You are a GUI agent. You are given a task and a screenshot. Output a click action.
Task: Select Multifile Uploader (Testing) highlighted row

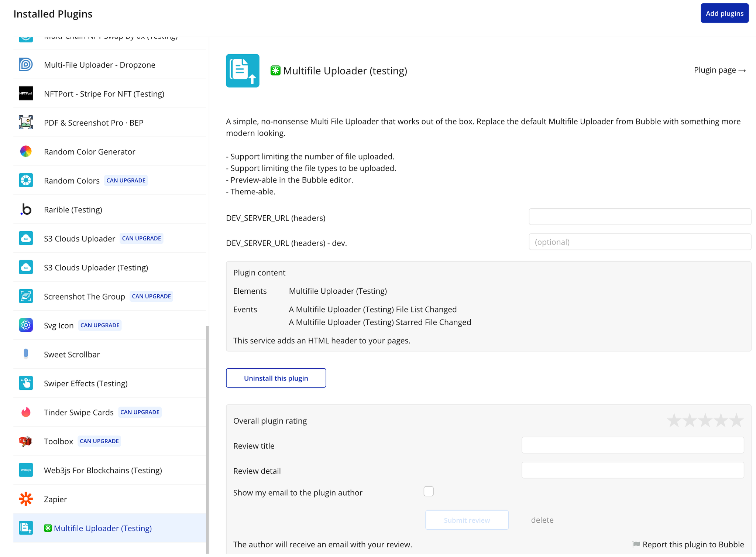click(x=109, y=528)
